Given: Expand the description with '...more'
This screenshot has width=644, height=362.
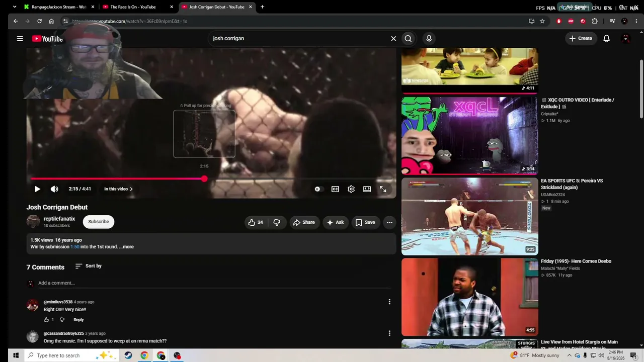Looking at the screenshot, I should pos(127,247).
